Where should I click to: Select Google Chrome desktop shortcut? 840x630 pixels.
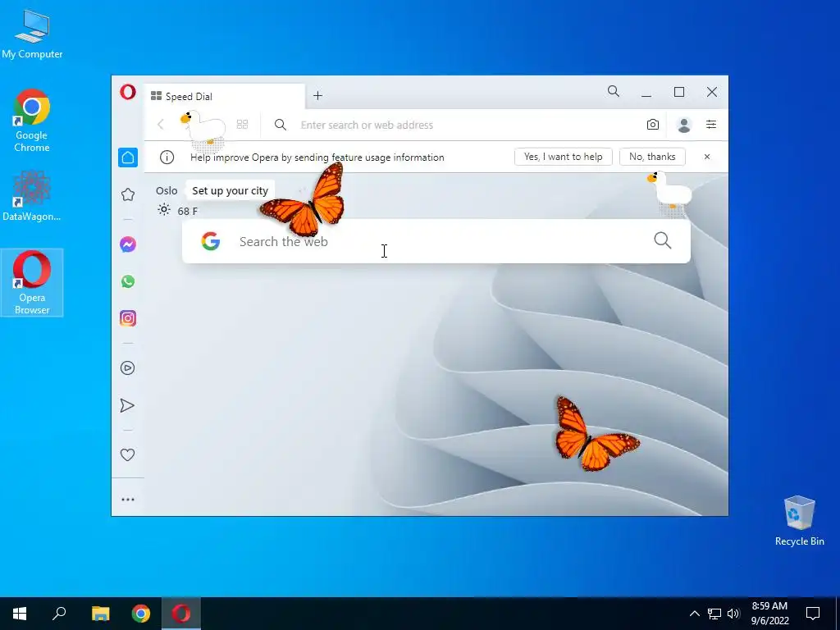(32, 121)
